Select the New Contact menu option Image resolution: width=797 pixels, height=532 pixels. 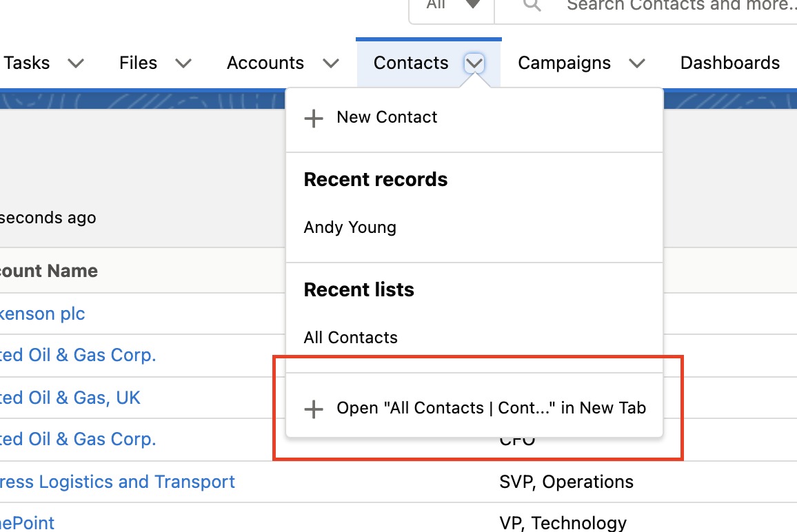point(387,117)
